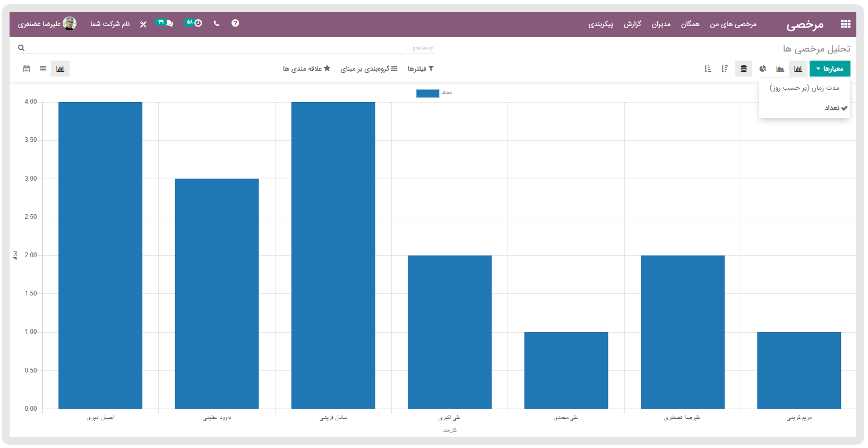Viewport: 868px width, 448px height.
Task: Open the apps grid menu icon
Action: tap(845, 24)
